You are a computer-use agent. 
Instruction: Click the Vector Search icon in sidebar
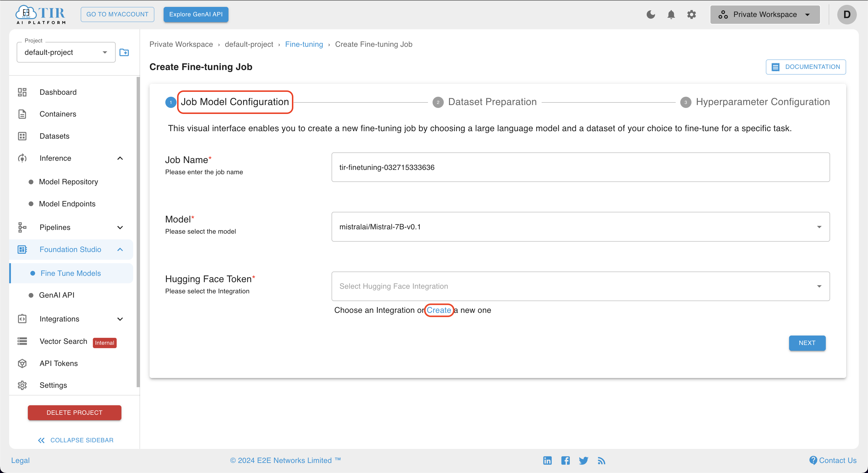(22, 341)
